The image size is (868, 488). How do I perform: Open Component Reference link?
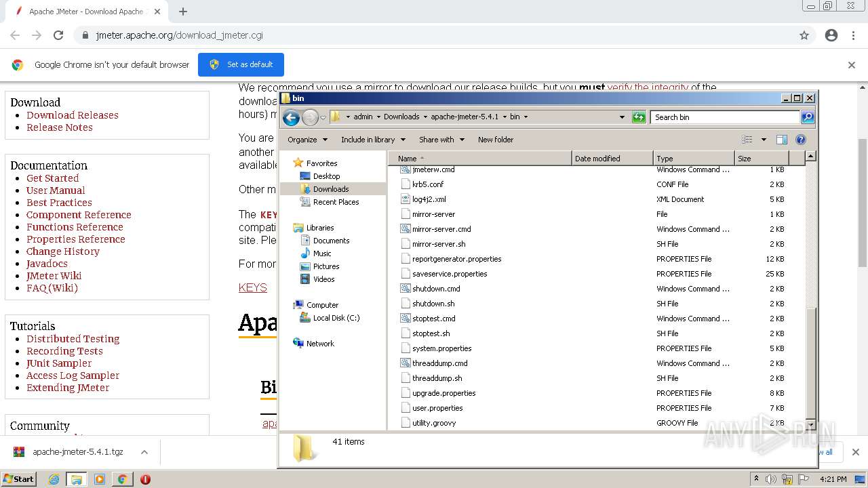(79, 215)
